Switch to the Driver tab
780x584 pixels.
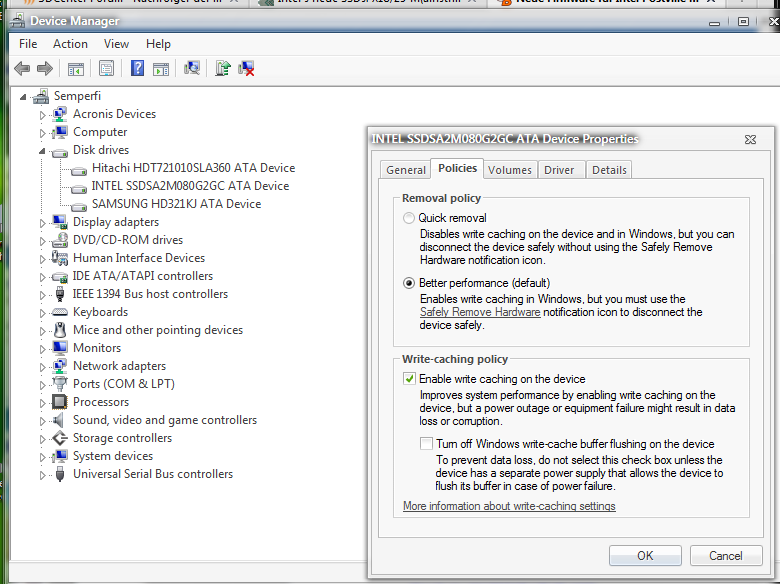coord(559,170)
